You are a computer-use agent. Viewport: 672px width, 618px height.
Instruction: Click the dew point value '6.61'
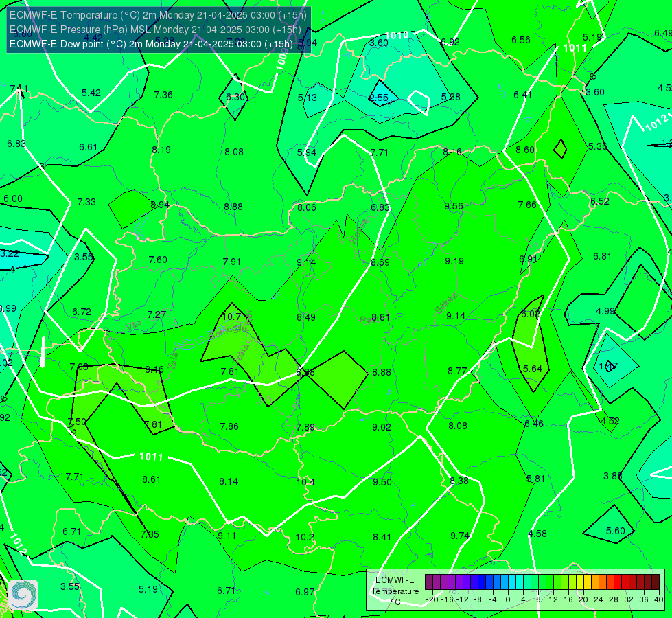89,147
